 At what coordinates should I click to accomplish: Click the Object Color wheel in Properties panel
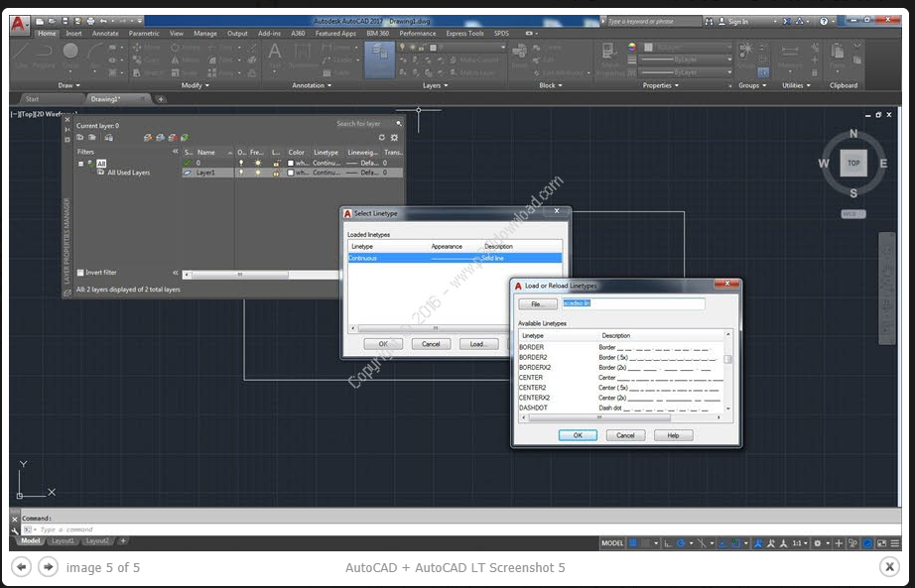(x=631, y=47)
